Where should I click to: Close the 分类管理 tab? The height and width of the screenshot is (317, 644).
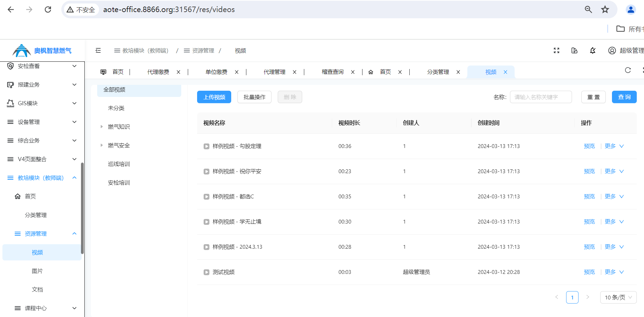tap(458, 72)
